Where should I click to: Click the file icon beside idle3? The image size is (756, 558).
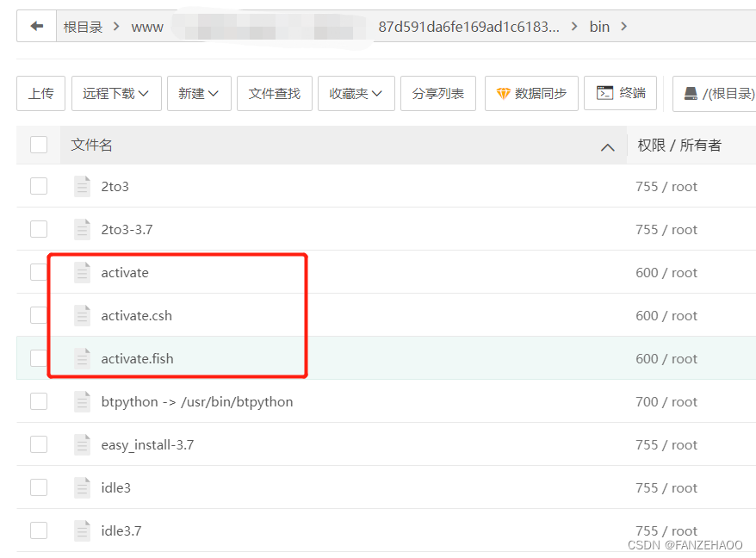tap(82, 487)
